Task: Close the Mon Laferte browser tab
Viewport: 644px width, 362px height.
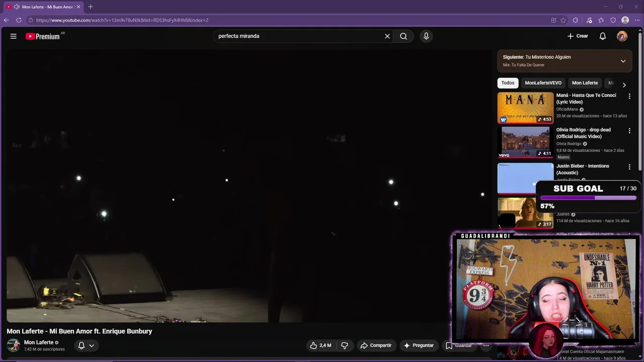Action: (78, 7)
